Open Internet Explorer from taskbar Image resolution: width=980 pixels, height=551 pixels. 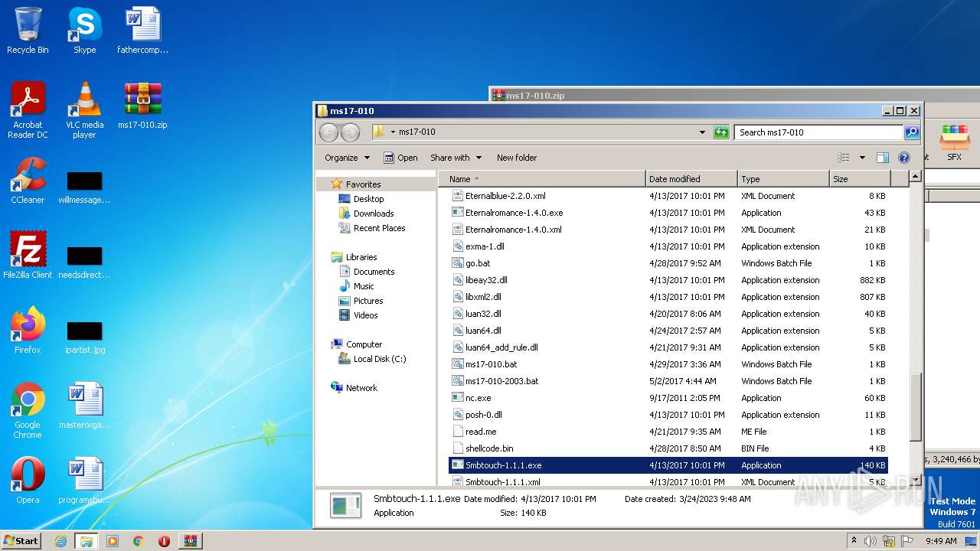coord(60,541)
